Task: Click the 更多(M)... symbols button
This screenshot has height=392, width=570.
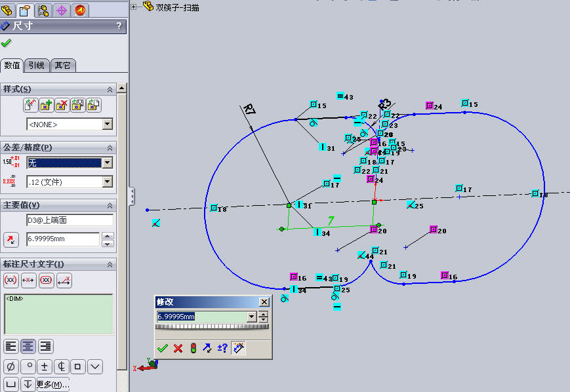Action: pyautogui.click(x=53, y=384)
